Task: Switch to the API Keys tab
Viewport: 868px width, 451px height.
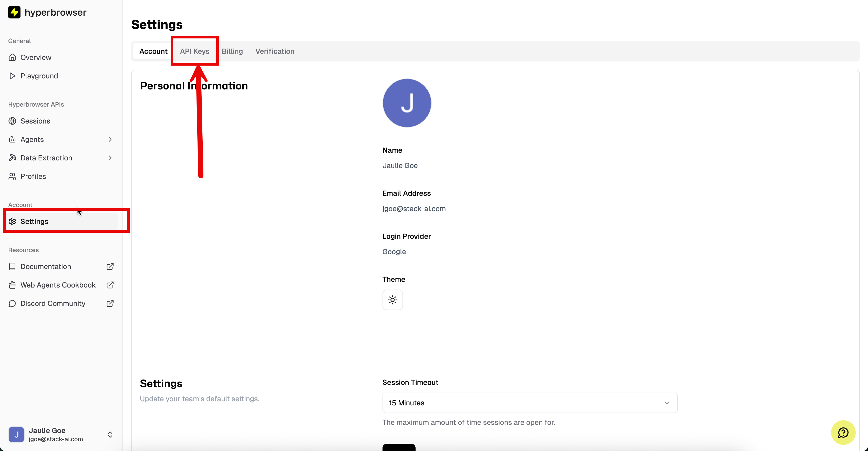Action: [194, 51]
